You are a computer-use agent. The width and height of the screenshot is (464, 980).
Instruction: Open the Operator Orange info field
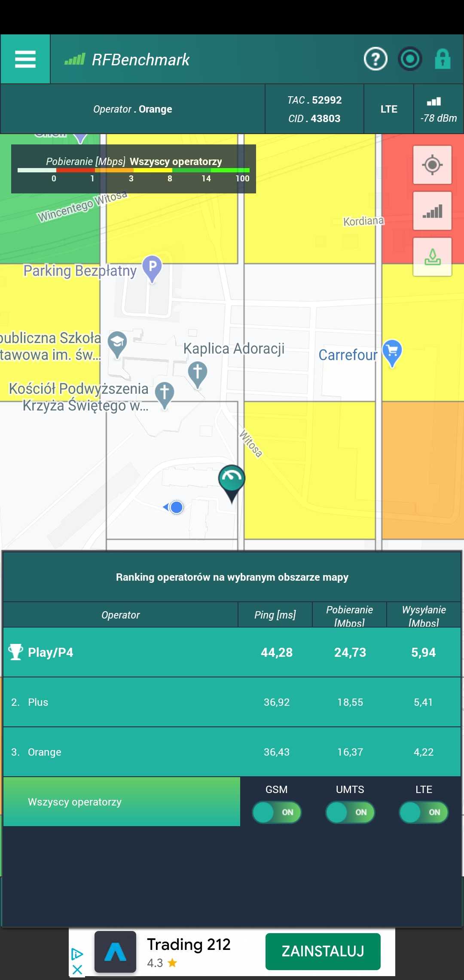coord(133,109)
